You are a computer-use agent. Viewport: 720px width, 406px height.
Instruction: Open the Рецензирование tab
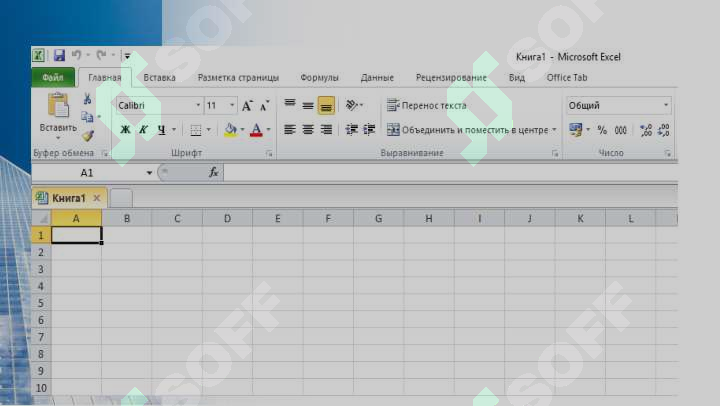click(x=451, y=78)
